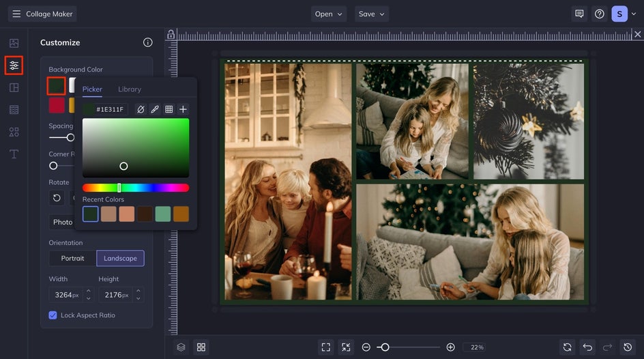This screenshot has width=644, height=359.
Task: Select the red background color swatch
Action: [x=57, y=105]
